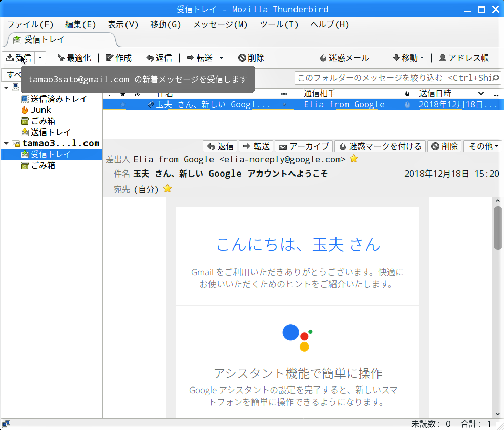Mark as junk with 迷惑メール toolbar button
The width and height of the screenshot is (504, 430).
click(345, 58)
